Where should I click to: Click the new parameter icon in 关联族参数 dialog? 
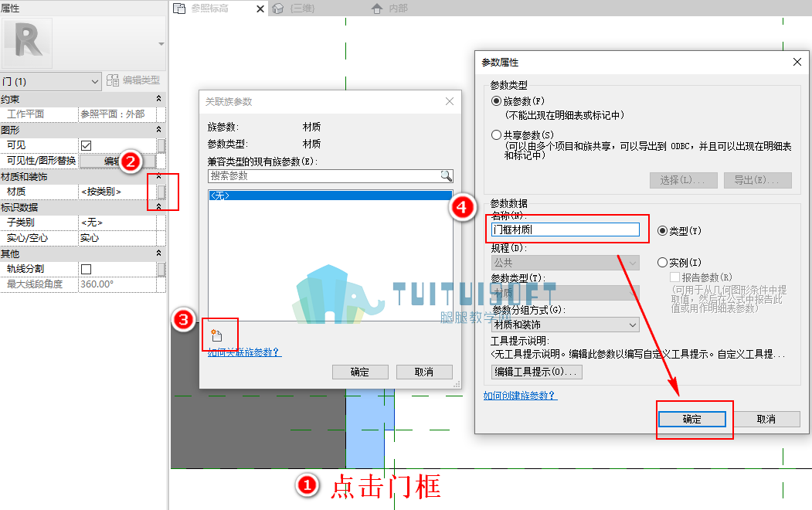pyautogui.click(x=216, y=335)
